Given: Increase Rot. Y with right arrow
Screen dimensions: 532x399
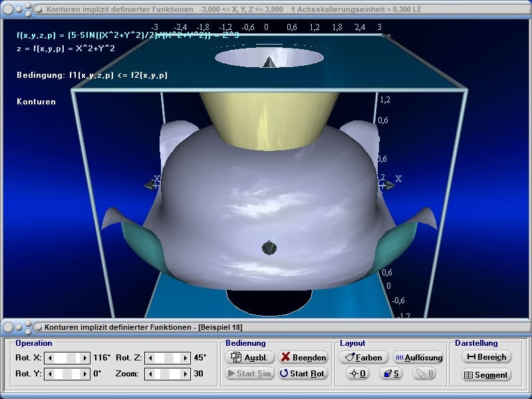Looking at the screenshot, I should pyautogui.click(x=84, y=374).
